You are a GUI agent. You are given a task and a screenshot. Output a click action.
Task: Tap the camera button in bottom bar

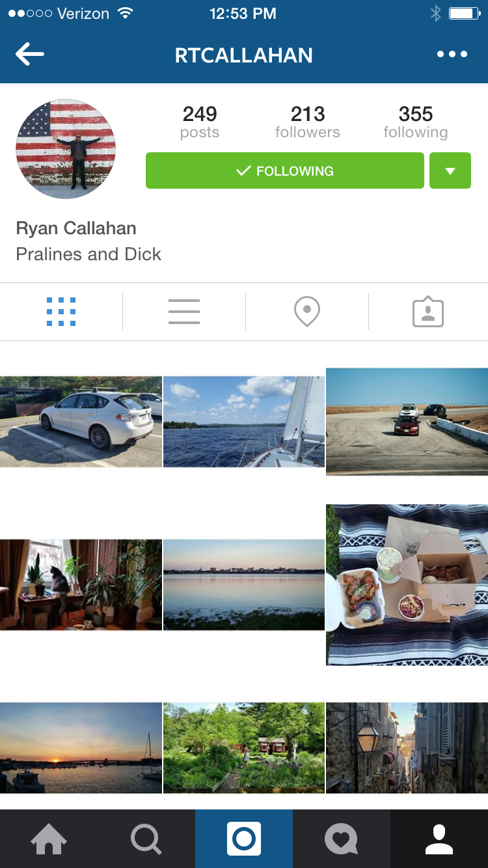[x=244, y=839]
